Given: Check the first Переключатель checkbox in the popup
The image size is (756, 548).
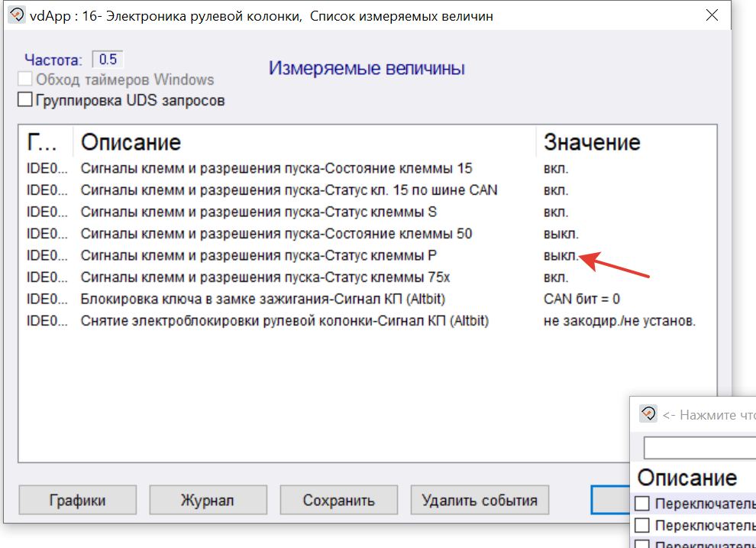Looking at the screenshot, I should [x=641, y=503].
